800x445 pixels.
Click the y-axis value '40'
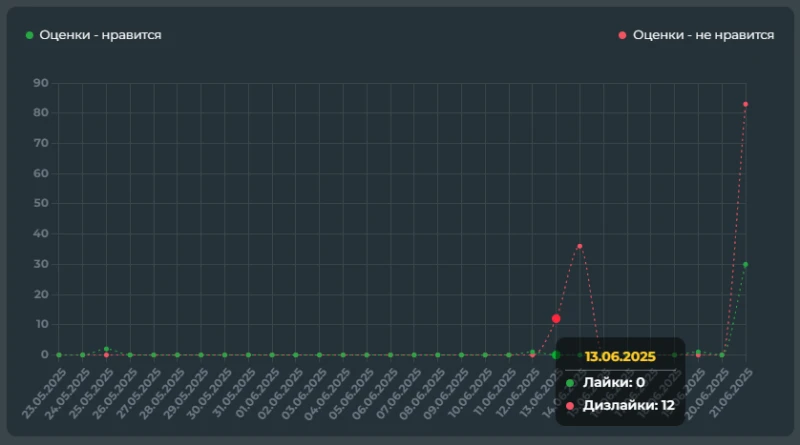coord(41,233)
